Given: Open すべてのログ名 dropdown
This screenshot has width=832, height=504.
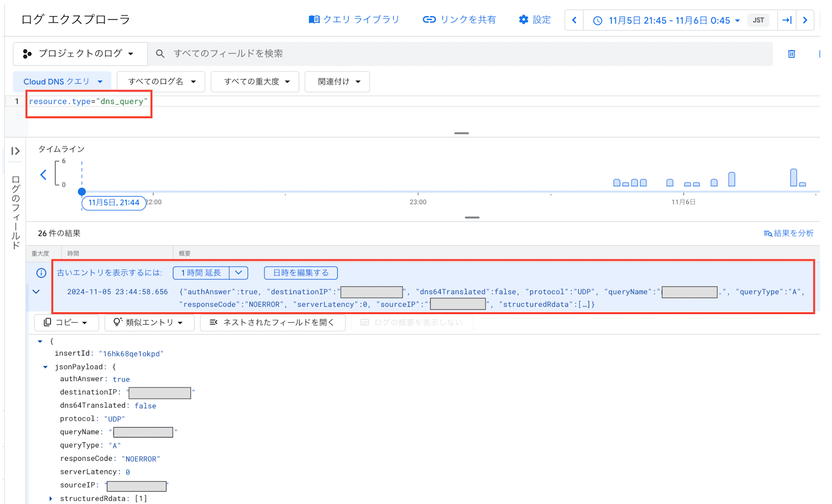Looking at the screenshot, I should 161,82.
